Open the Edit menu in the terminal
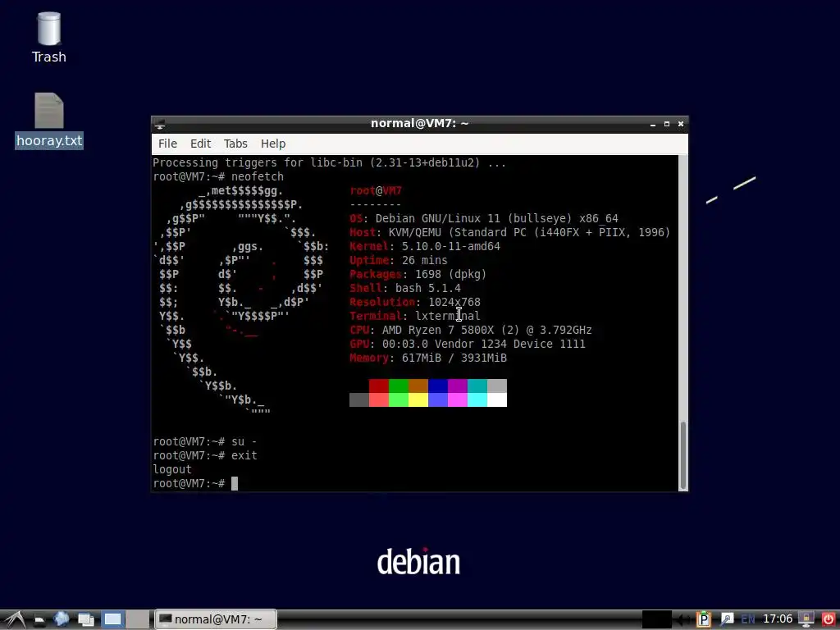 (x=200, y=144)
